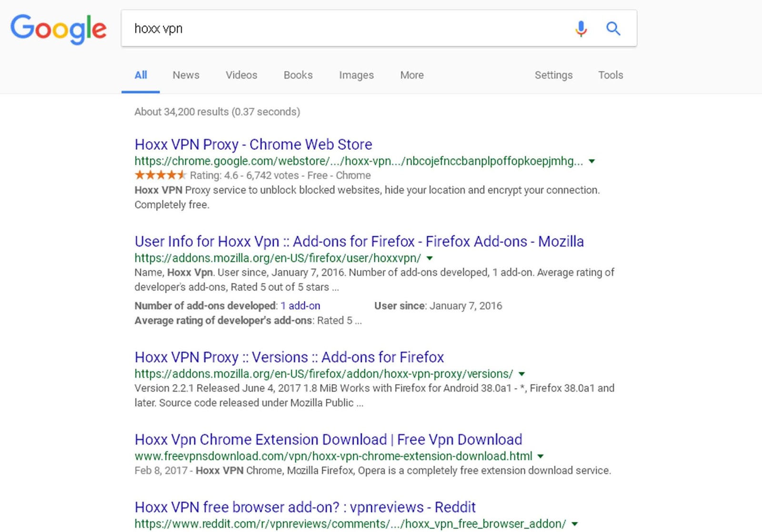Open 'Hoxx VPN Proxy :: Versions' Firefox result
This screenshot has width=762, height=532.
point(289,357)
